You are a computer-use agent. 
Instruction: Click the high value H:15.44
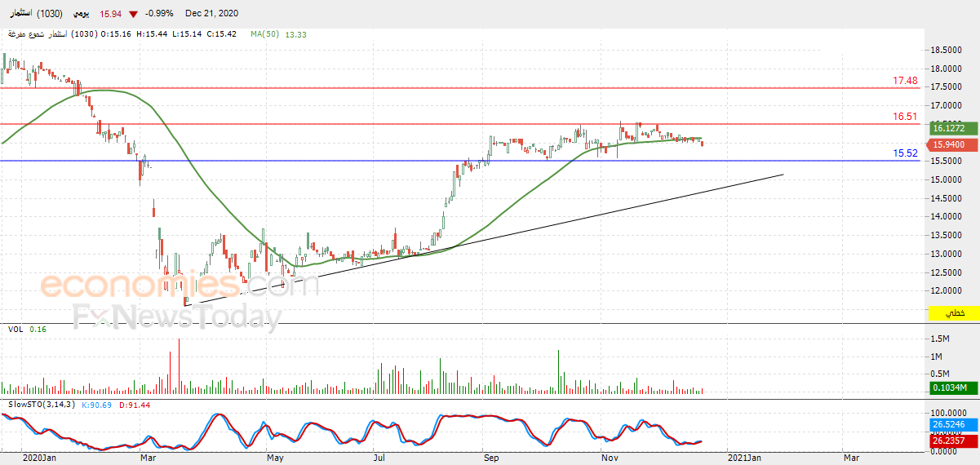point(152,34)
